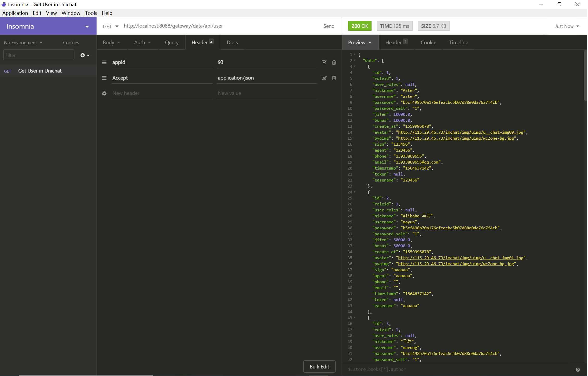Open the Preview mode dropdown
This screenshot has width=588, height=376.
pos(360,42)
